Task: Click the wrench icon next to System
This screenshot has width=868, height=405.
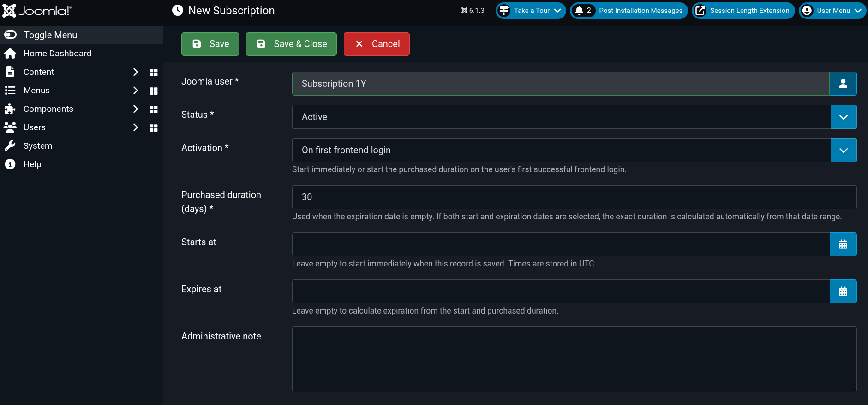Action: 10,146
